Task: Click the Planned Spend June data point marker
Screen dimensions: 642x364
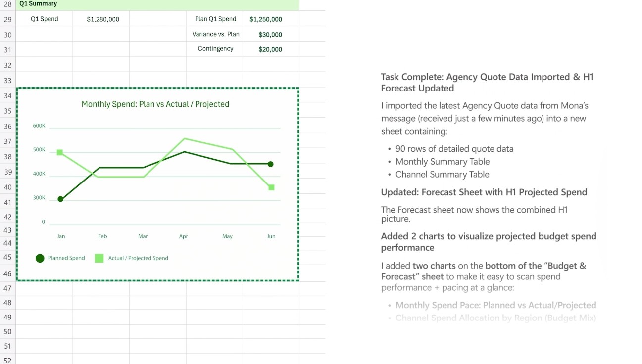Action: 270,164
